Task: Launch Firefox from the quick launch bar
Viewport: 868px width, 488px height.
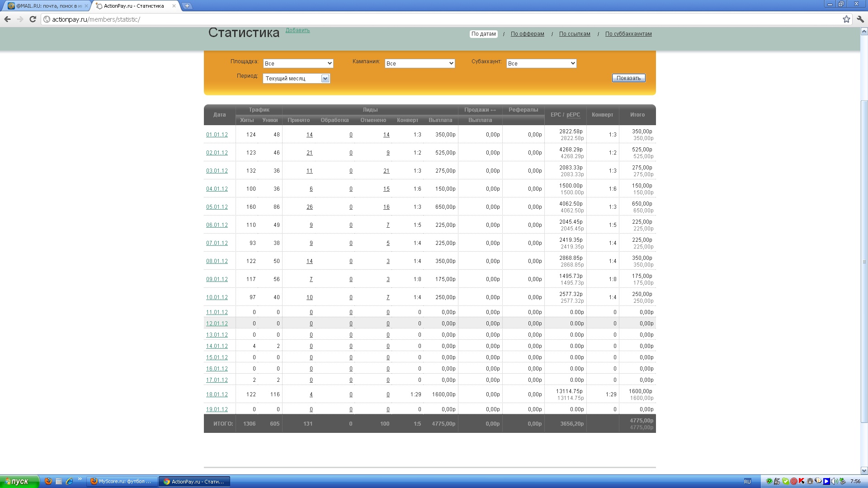Action: click(48, 481)
